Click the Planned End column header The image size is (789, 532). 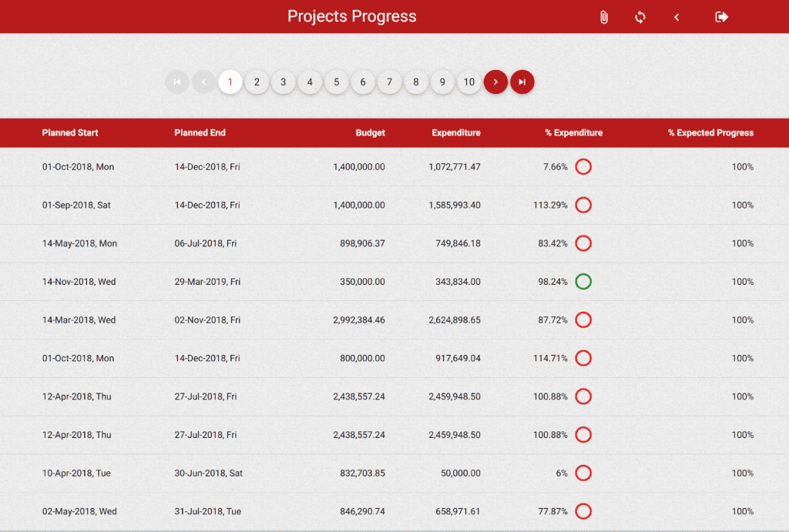pyautogui.click(x=200, y=132)
